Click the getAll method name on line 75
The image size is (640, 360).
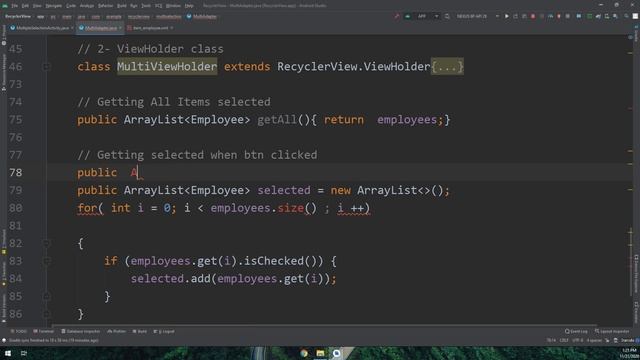(x=277, y=120)
